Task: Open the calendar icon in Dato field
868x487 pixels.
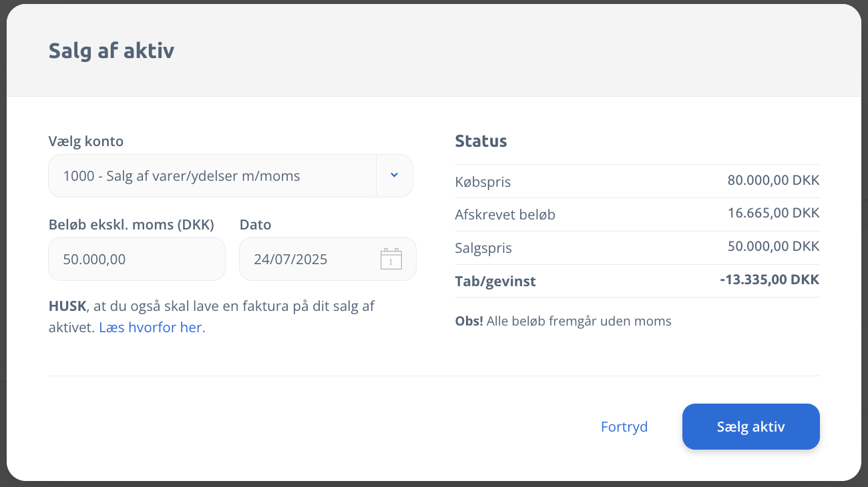Action: 391,259
